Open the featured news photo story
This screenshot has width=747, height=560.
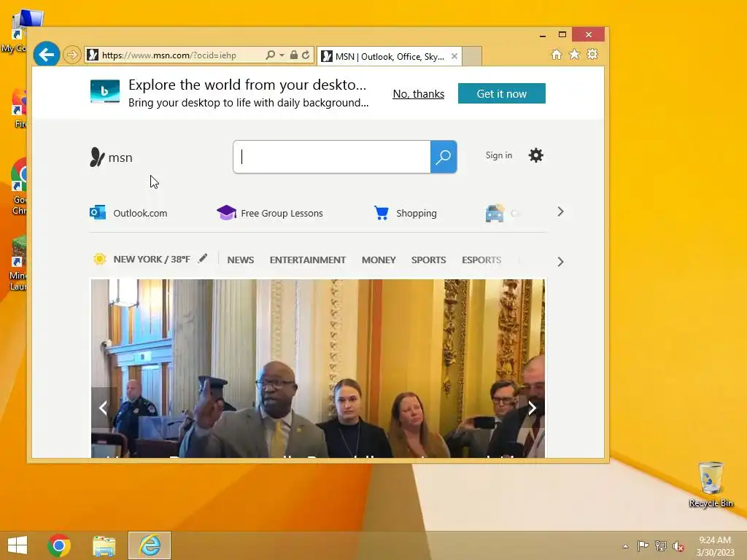(x=318, y=368)
